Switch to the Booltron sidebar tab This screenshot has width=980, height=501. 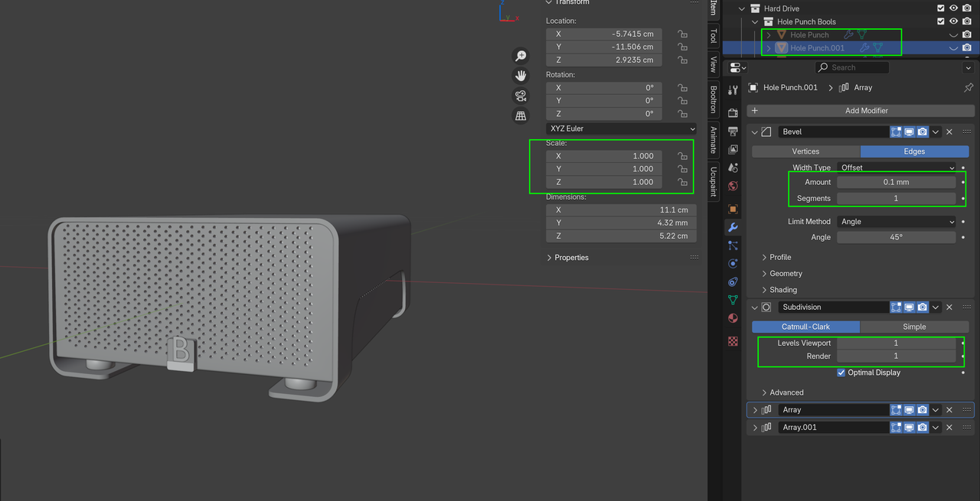[x=714, y=99]
